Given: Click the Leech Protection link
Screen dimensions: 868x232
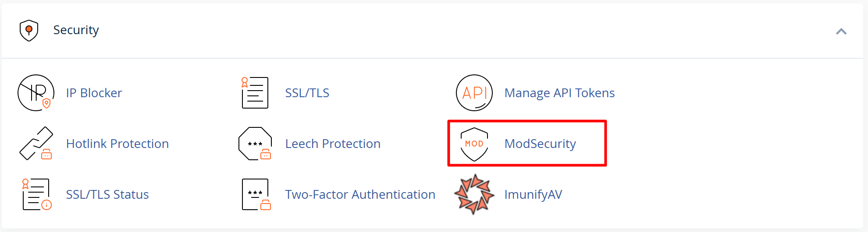Looking at the screenshot, I should [x=333, y=144].
